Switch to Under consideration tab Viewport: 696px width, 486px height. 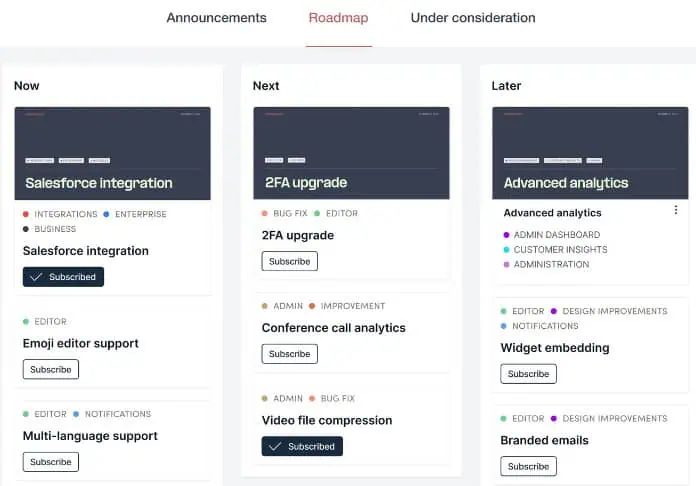[473, 18]
